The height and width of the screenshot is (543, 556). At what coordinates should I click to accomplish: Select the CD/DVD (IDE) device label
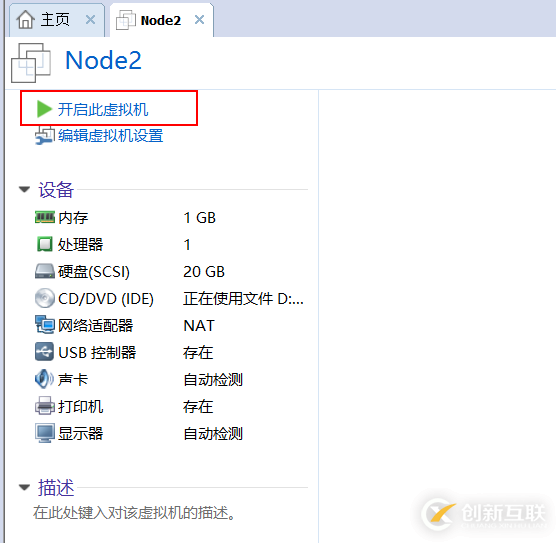click(106, 299)
